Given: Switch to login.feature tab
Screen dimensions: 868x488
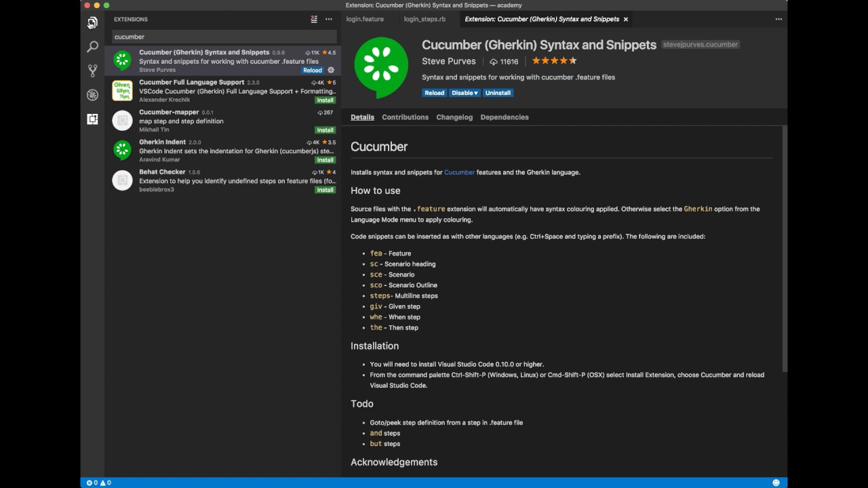Looking at the screenshot, I should [x=365, y=19].
